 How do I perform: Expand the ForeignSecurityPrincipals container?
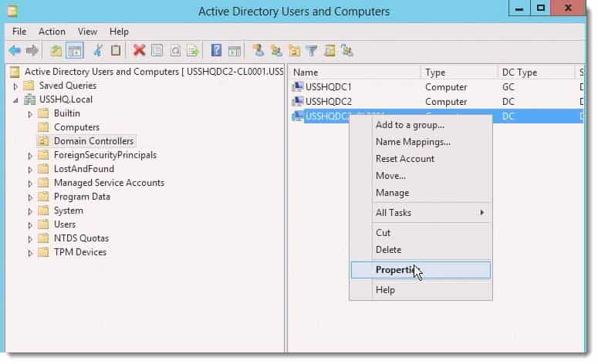(30, 156)
